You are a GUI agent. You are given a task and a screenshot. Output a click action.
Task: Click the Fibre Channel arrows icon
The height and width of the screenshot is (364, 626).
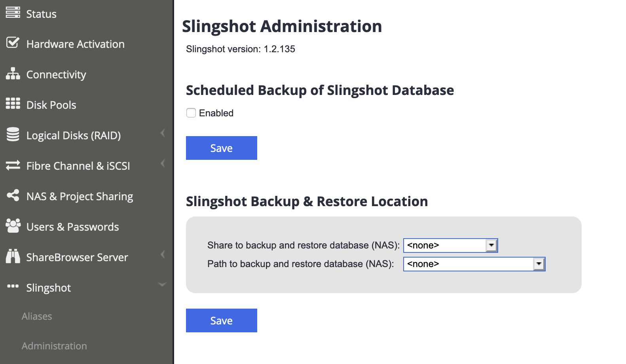[13, 165]
